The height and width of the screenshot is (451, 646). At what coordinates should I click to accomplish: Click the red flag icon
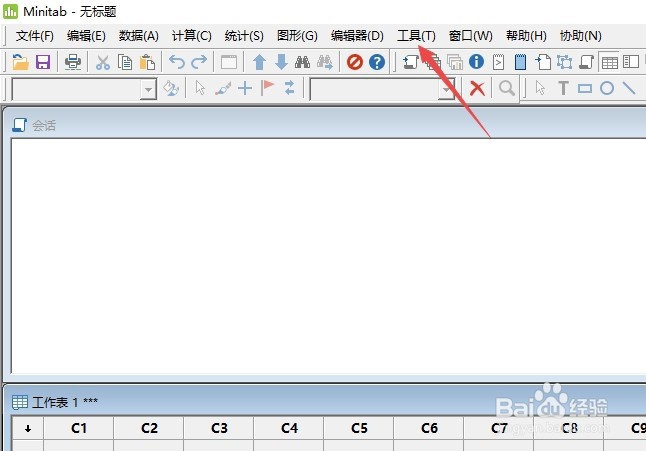tap(267, 88)
